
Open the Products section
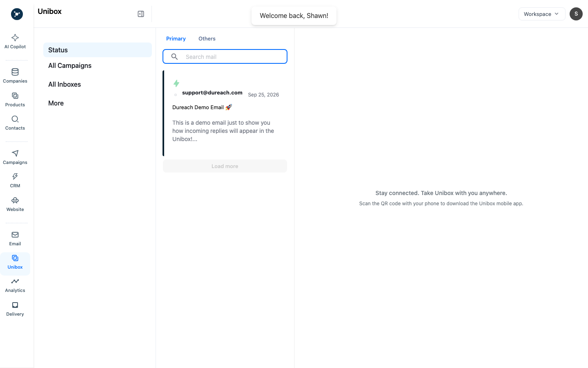pos(15,99)
